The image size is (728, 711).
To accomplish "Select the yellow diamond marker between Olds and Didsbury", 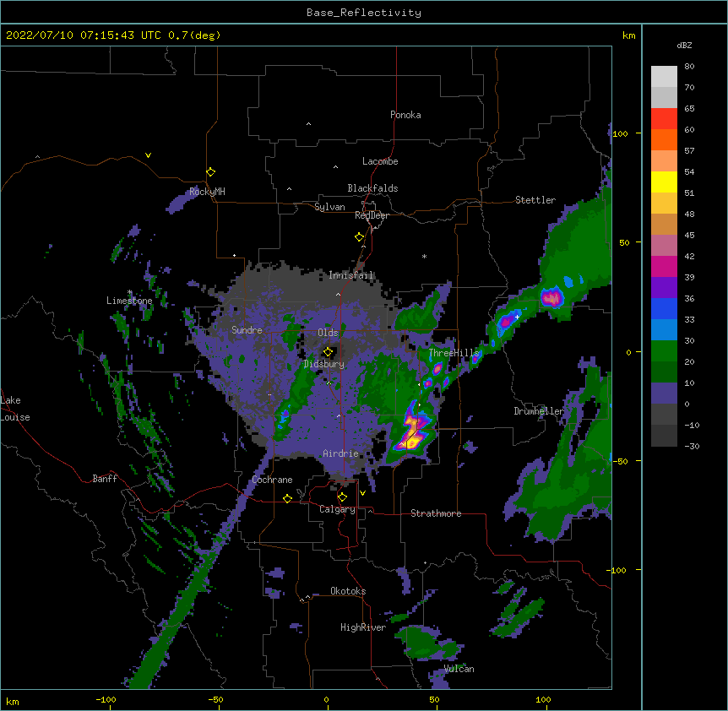I will tap(328, 352).
